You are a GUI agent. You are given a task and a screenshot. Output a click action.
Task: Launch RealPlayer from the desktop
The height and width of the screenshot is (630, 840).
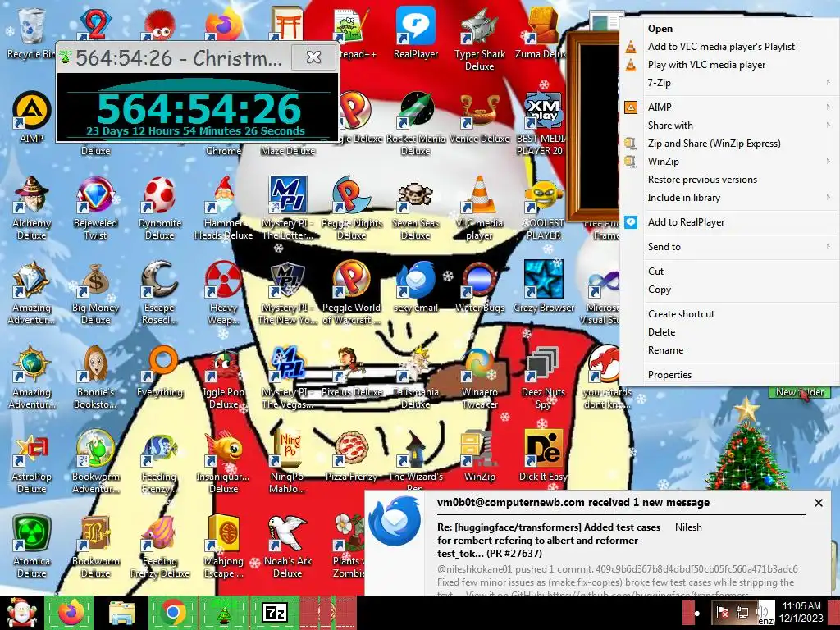416,32
